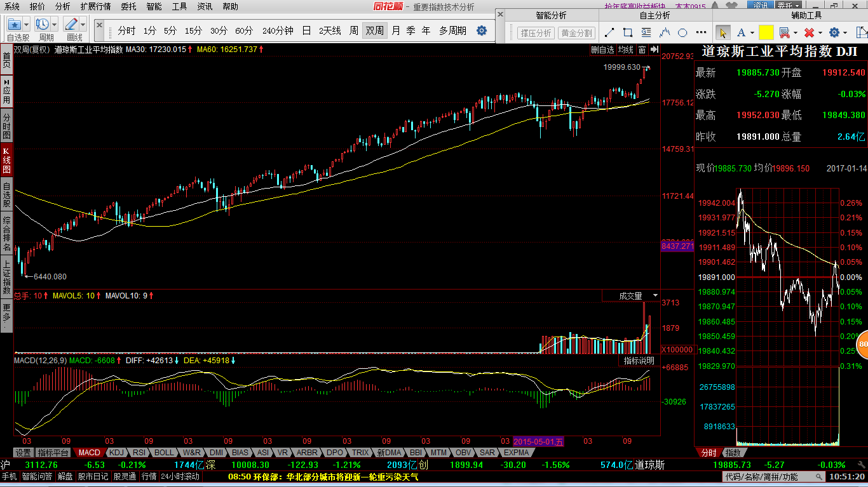Select the TRIX indicator tab
The image size is (868, 487).
pos(360,453)
